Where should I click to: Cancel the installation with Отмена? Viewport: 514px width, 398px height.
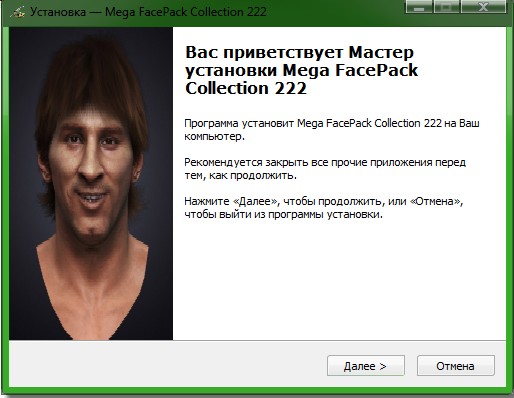pyautogui.click(x=456, y=366)
